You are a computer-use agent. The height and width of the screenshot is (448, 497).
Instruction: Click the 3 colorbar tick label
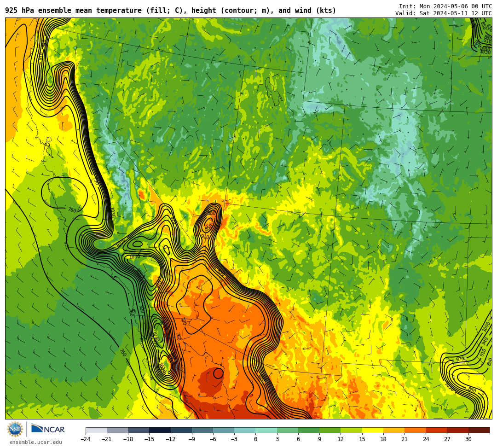(277, 439)
